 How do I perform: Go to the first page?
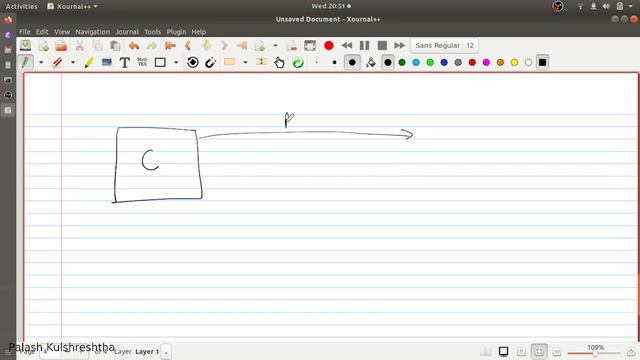coord(170,45)
